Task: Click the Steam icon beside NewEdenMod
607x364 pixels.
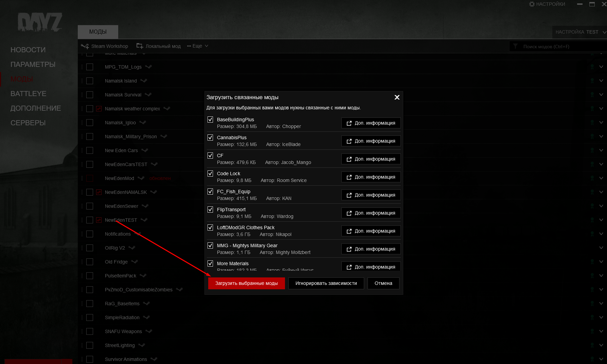Action: pyautogui.click(x=141, y=178)
